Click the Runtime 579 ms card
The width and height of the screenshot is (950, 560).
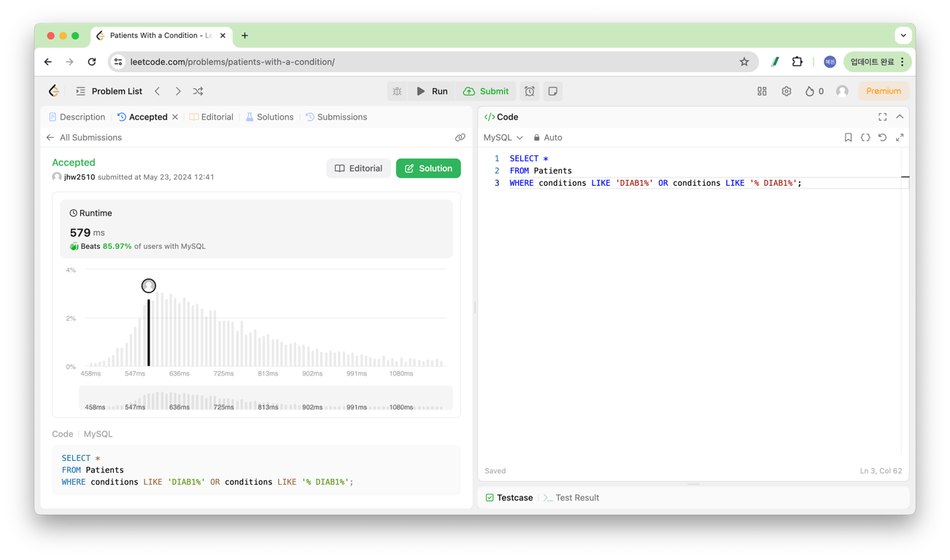256,229
